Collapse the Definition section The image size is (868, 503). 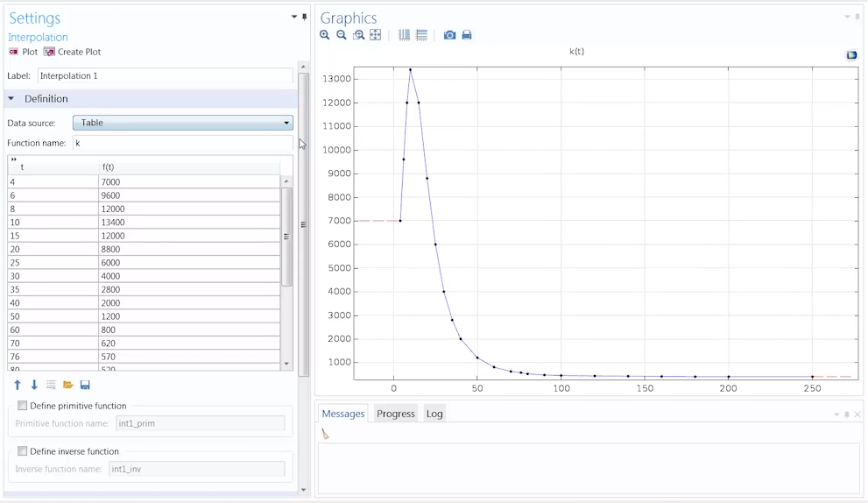[x=11, y=99]
